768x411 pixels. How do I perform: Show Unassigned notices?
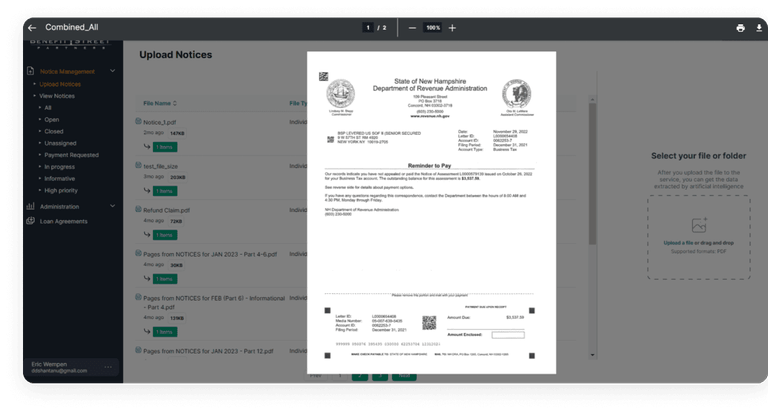pyautogui.click(x=60, y=143)
